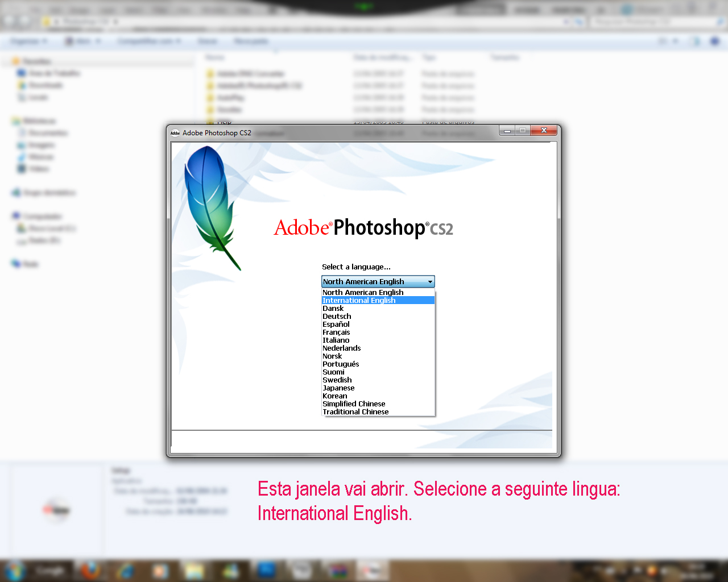This screenshot has width=728, height=582.
Task: Pick Italiano in the language list
Action: pos(378,340)
